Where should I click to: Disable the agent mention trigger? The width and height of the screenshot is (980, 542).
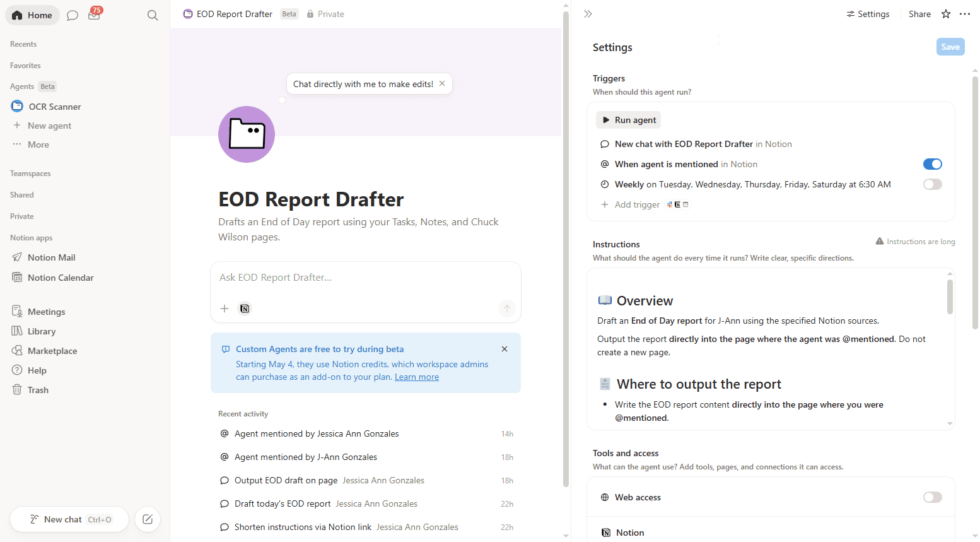(932, 163)
